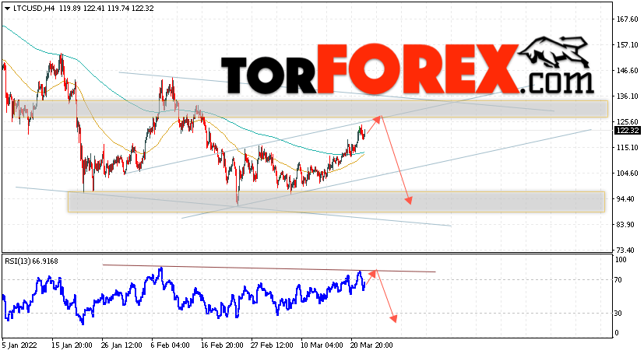
Task: Select the RSI 0 level label
Action: [x=617, y=333]
